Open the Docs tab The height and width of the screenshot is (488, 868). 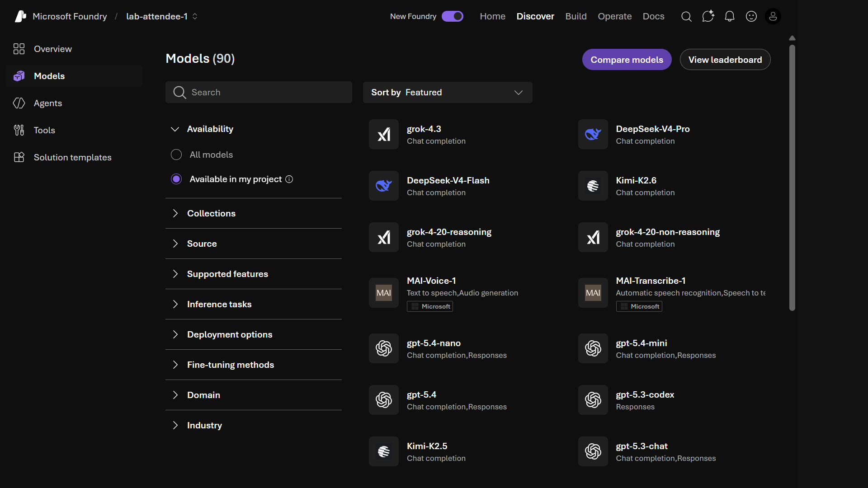coord(653,16)
